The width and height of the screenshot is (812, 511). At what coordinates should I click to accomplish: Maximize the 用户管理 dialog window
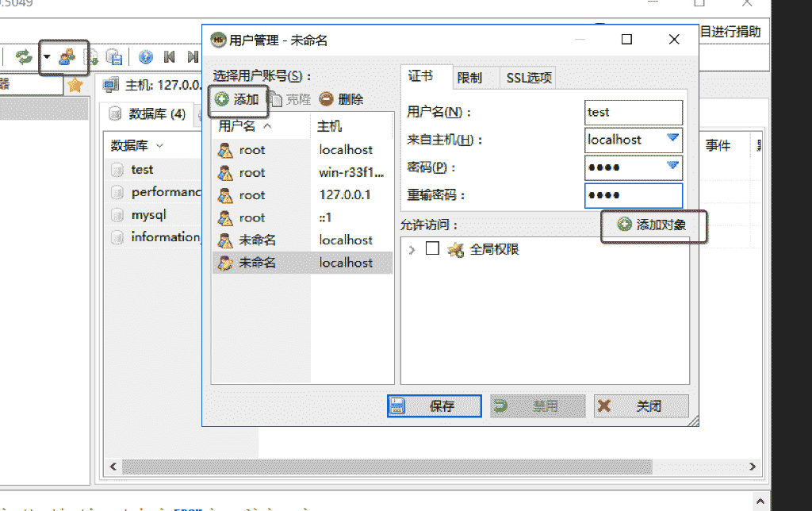626,40
